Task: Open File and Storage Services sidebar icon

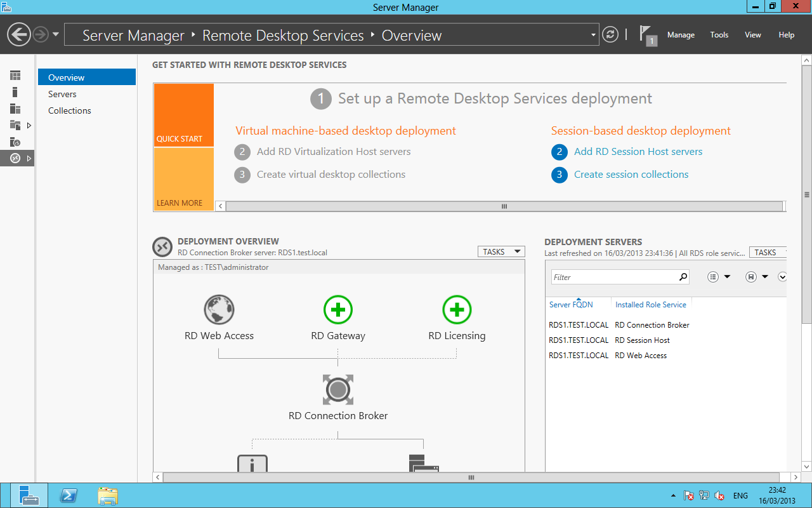Action: [15, 125]
